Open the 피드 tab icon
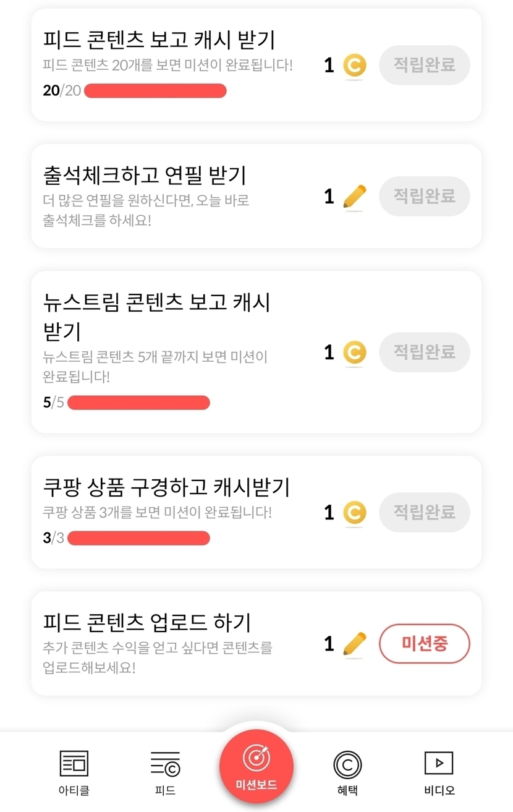Image resolution: width=513 pixels, height=812 pixels. (x=165, y=763)
